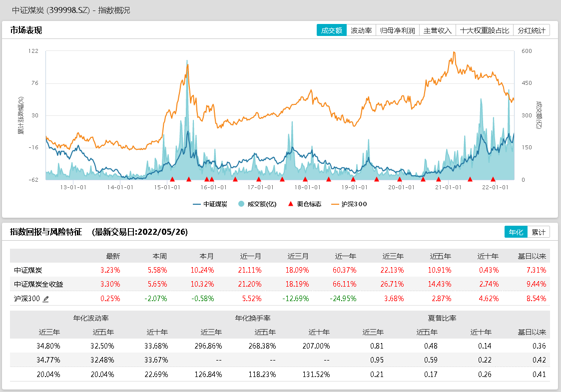Switch to the 主营收入 tab

[x=437, y=30]
